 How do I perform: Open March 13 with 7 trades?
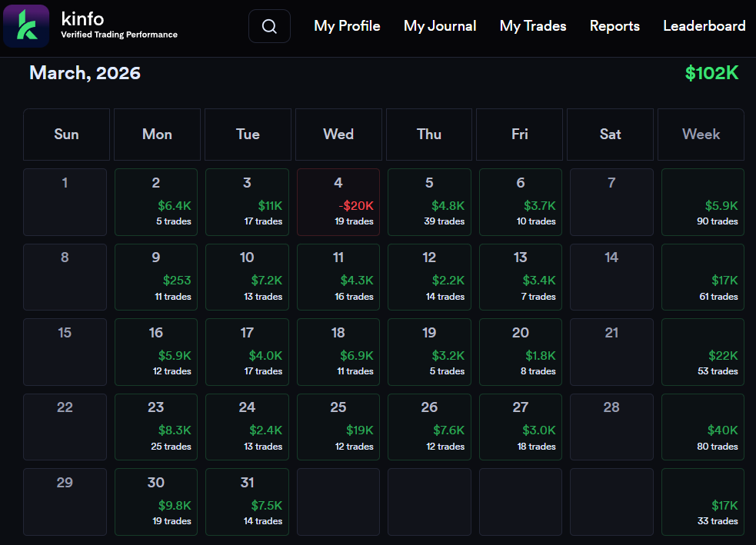521,277
